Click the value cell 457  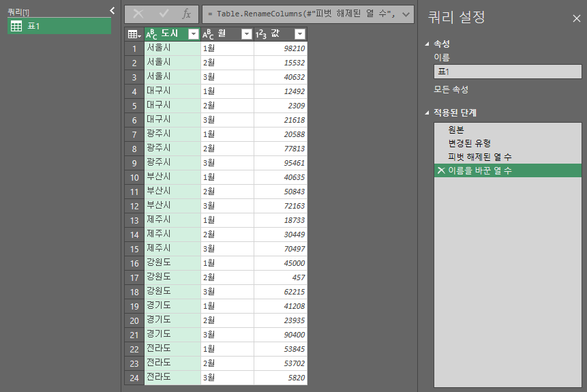coord(280,277)
